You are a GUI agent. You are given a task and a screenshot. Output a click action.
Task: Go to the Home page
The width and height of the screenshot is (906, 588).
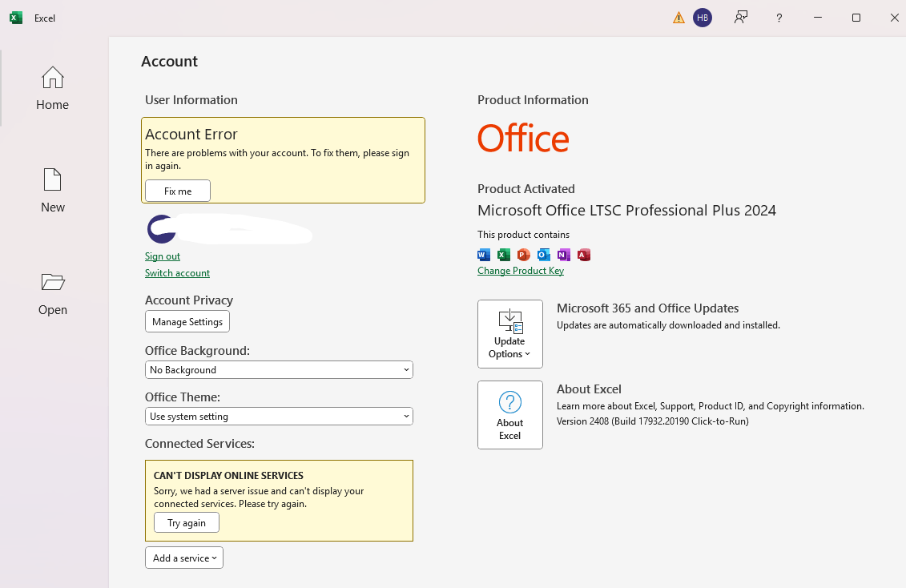tap(53, 88)
